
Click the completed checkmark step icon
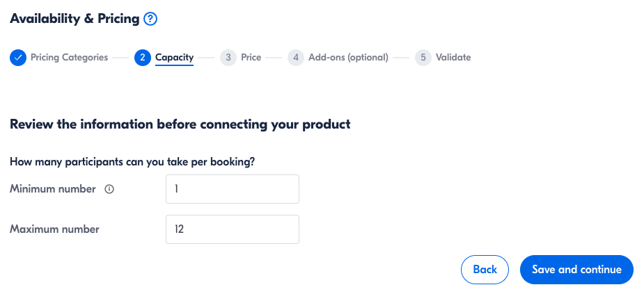pyautogui.click(x=18, y=58)
